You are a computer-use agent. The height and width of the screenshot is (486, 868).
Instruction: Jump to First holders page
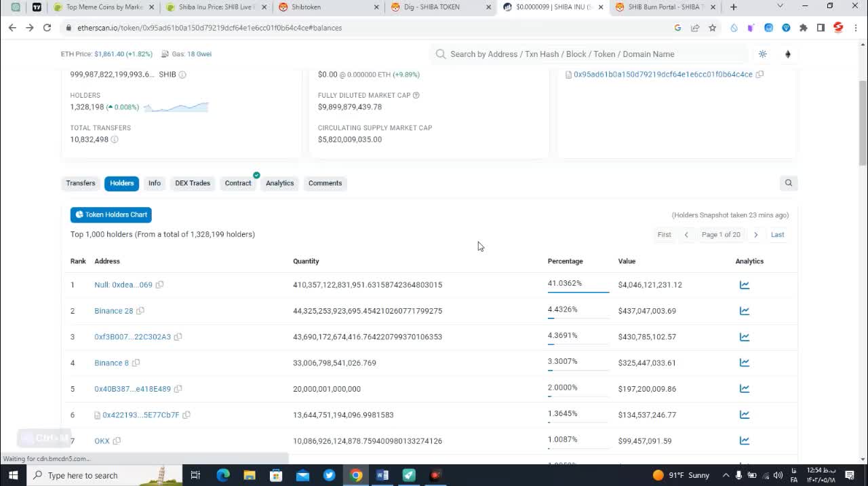tap(665, 235)
